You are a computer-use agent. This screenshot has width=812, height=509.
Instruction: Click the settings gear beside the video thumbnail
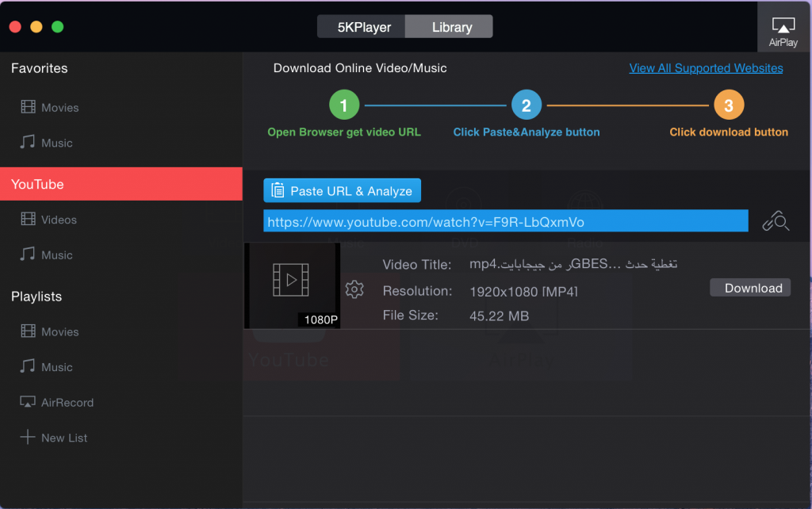[354, 289]
